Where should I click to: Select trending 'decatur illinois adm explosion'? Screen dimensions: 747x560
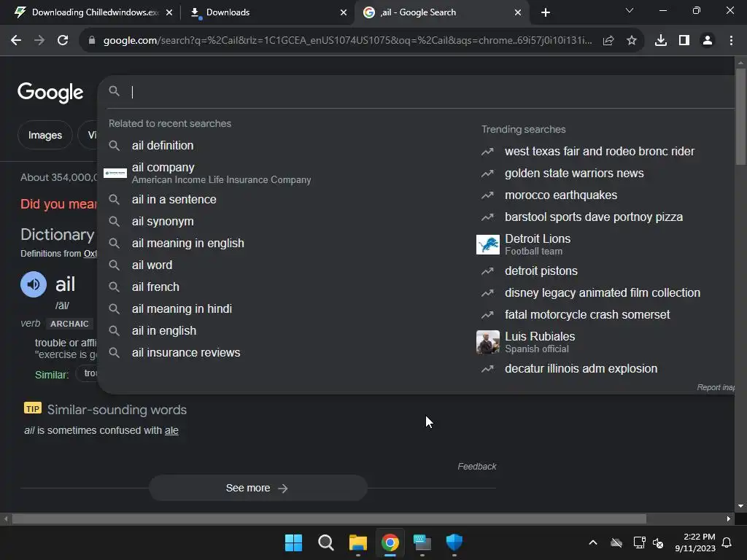click(x=581, y=368)
